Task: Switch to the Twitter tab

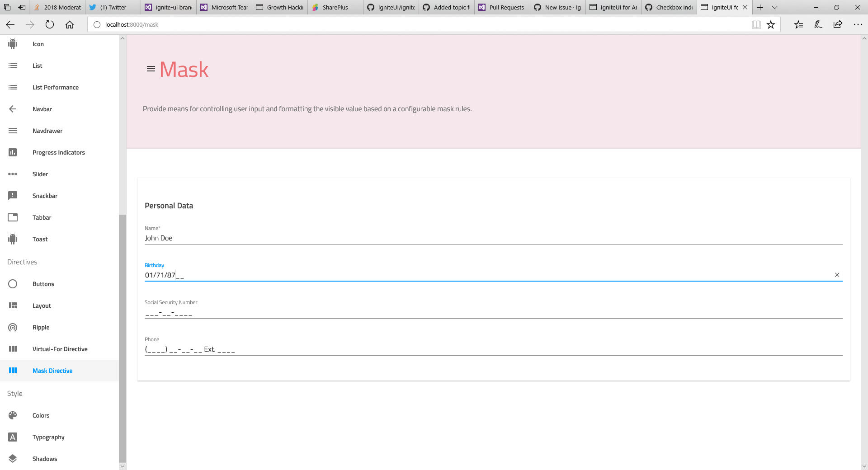Action: 113,7
